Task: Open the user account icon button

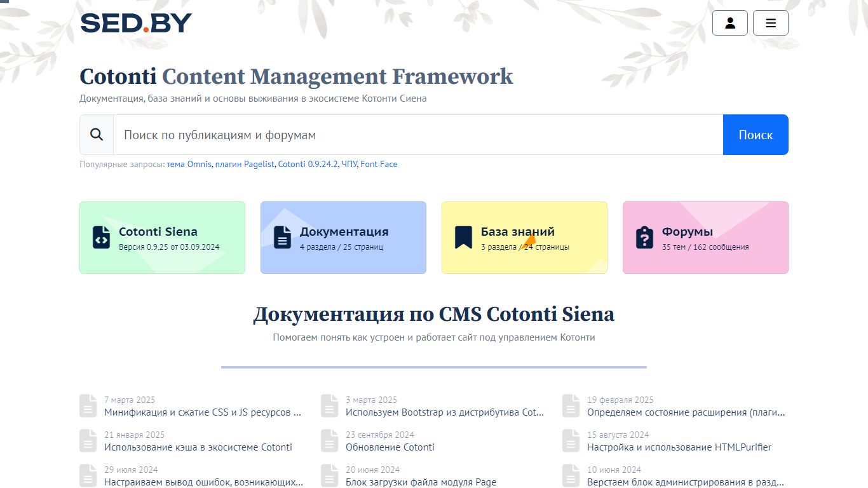Action: pyautogui.click(x=730, y=23)
